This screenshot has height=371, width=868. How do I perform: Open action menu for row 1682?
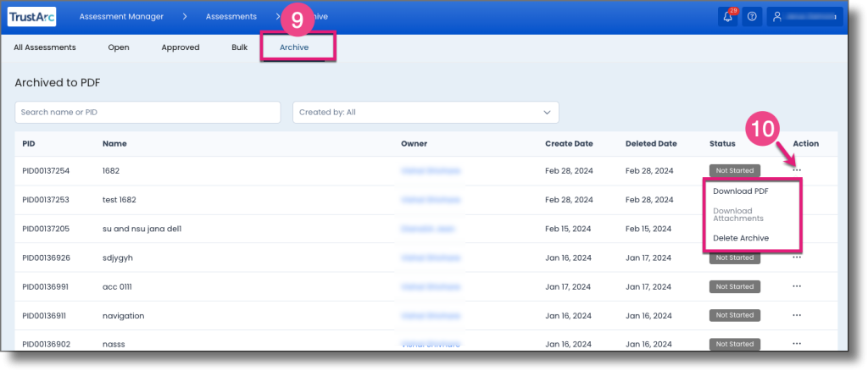[x=797, y=170]
